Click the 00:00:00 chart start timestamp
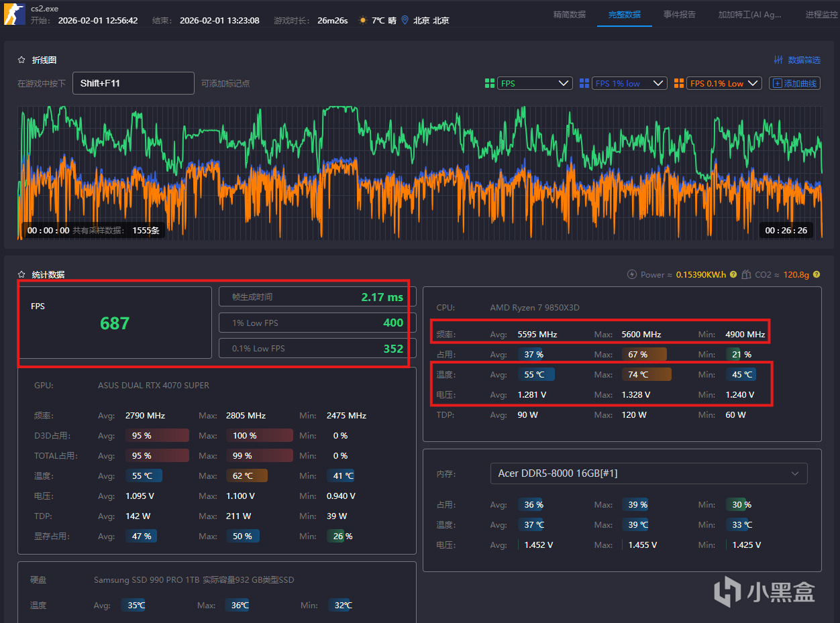The height and width of the screenshot is (623, 840). click(x=48, y=230)
